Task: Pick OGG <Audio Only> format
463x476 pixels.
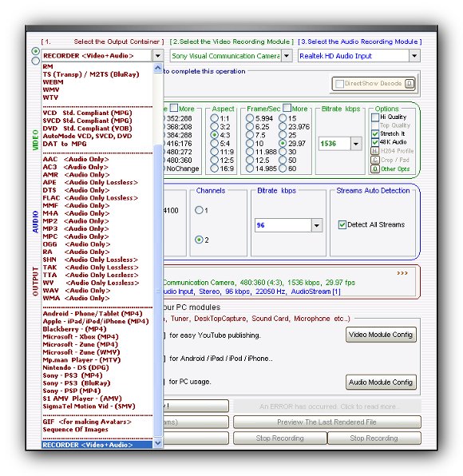Action: 97,244
